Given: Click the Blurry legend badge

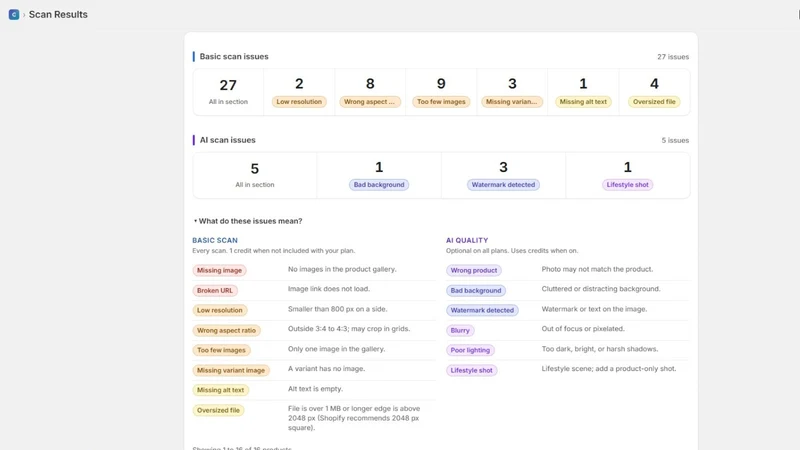Looking at the screenshot, I should pyautogui.click(x=460, y=331).
